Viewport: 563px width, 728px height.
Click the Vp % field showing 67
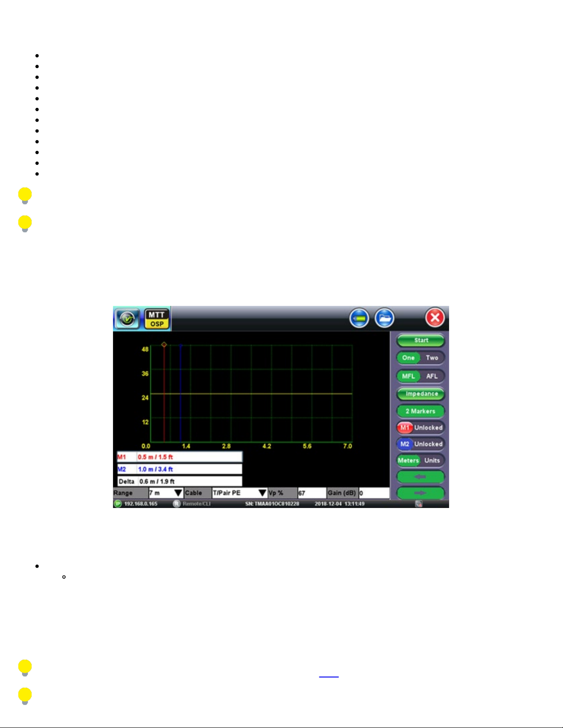tap(312, 493)
